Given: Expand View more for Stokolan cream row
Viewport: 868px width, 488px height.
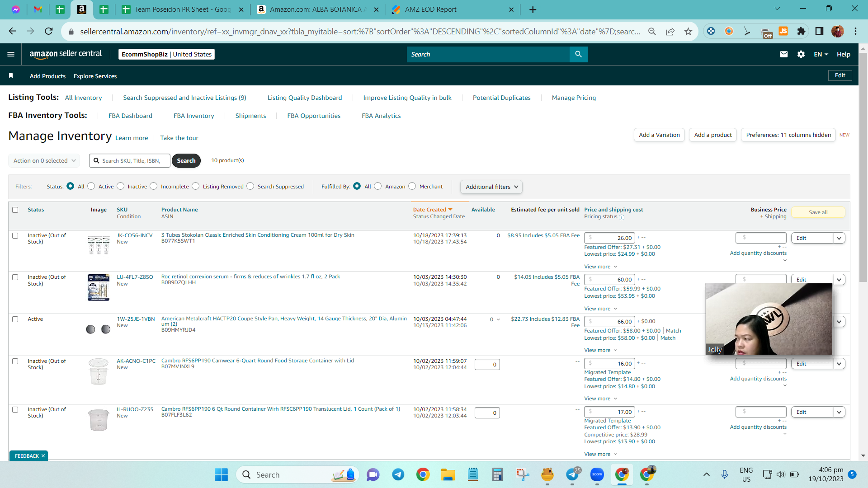Looking at the screenshot, I should 600,267.
